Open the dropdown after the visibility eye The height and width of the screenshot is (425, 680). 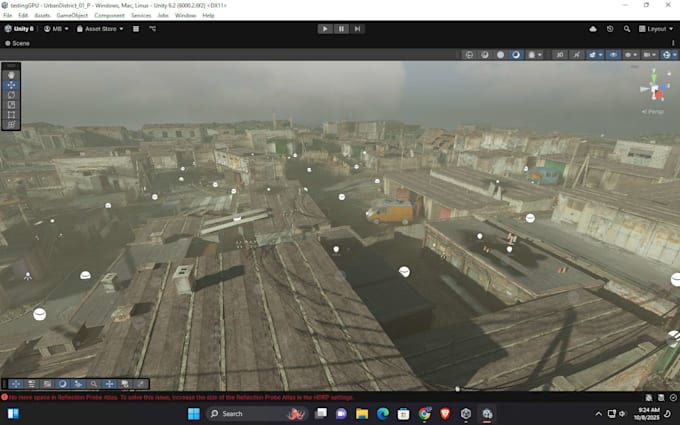click(635, 55)
